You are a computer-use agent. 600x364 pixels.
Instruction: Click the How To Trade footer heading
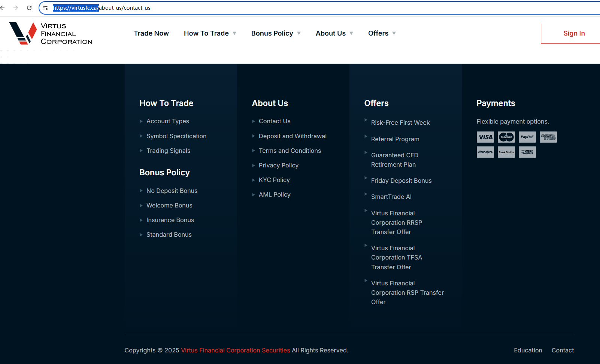166,103
